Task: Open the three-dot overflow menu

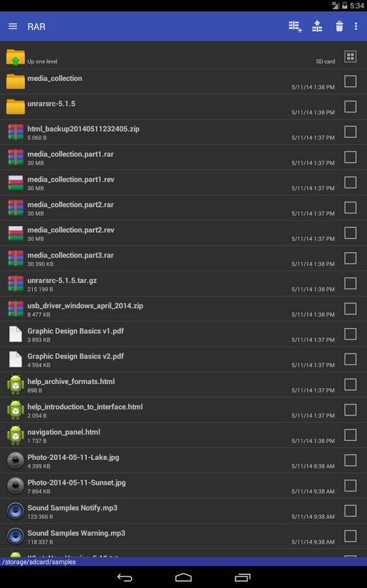Action: click(356, 26)
